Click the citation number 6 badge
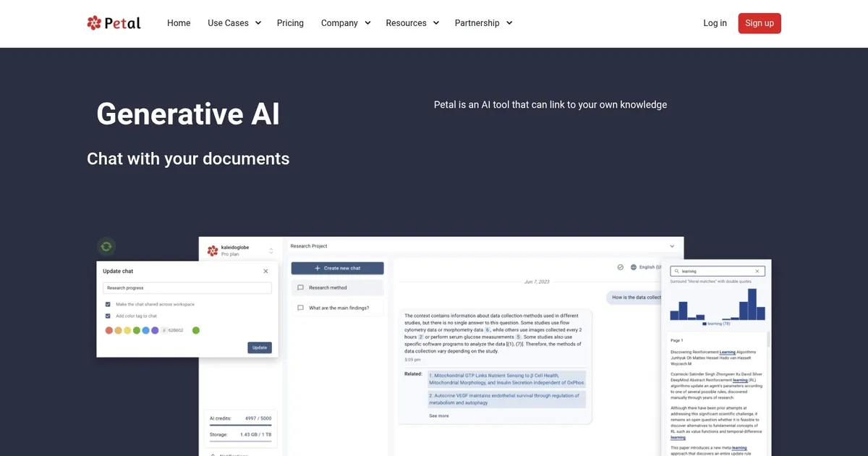868x456 pixels. point(488,330)
